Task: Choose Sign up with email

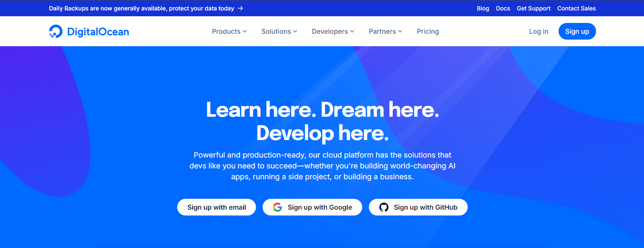Action: tap(216, 207)
